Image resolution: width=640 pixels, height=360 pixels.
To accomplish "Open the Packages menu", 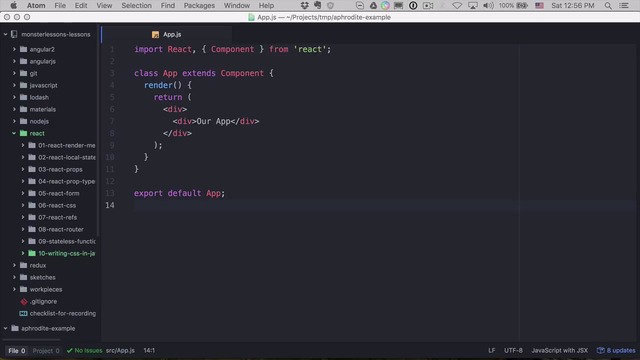I will (x=199, y=5).
